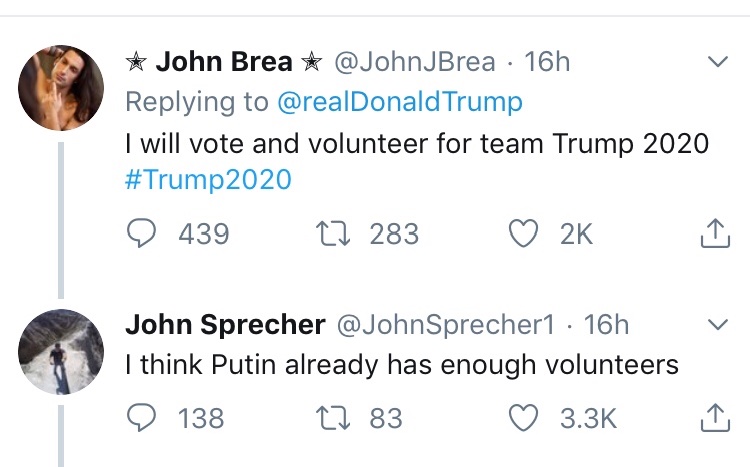750x467 pixels.
Task: Like John Brea's tweet
Action: [x=525, y=234]
